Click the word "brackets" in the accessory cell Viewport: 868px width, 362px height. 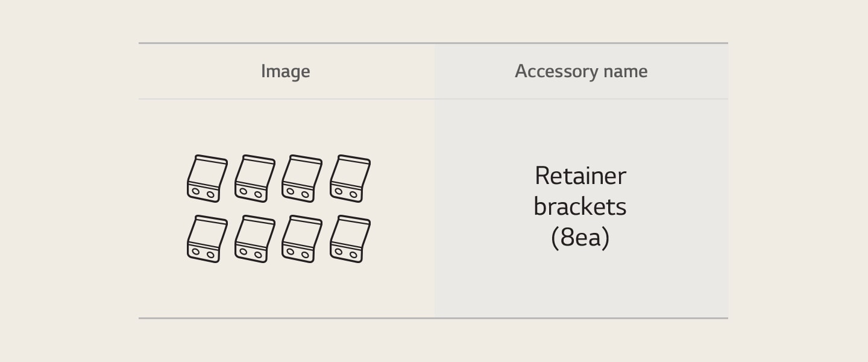click(580, 207)
